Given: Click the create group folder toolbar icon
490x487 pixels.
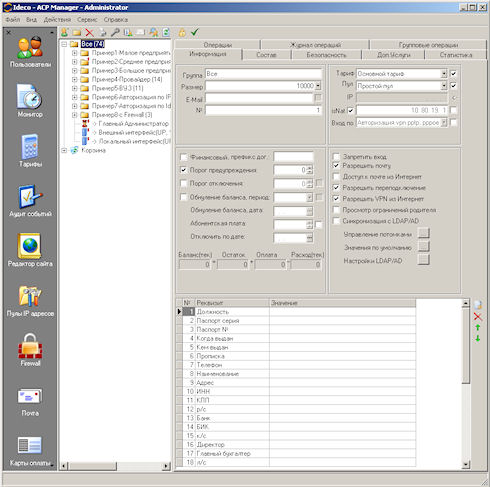Looking at the screenshot, I should (77, 32).
